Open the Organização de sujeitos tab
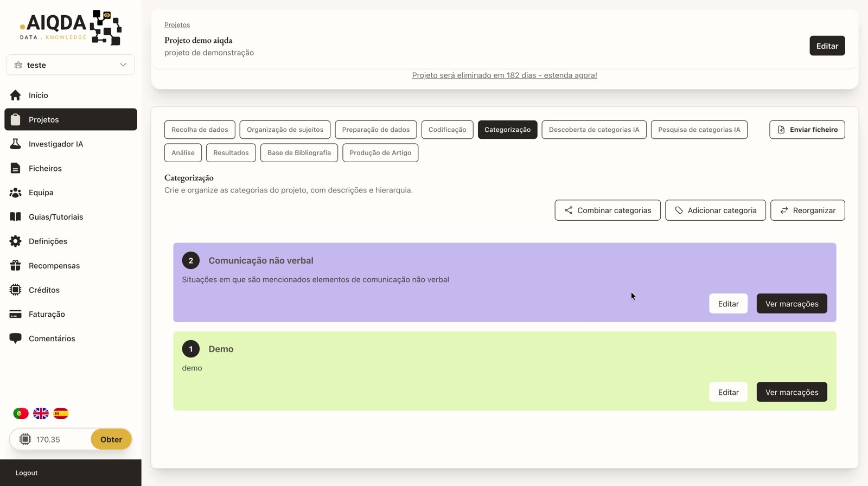Viewport: 868px width, 486px height. tap(285, 130)
